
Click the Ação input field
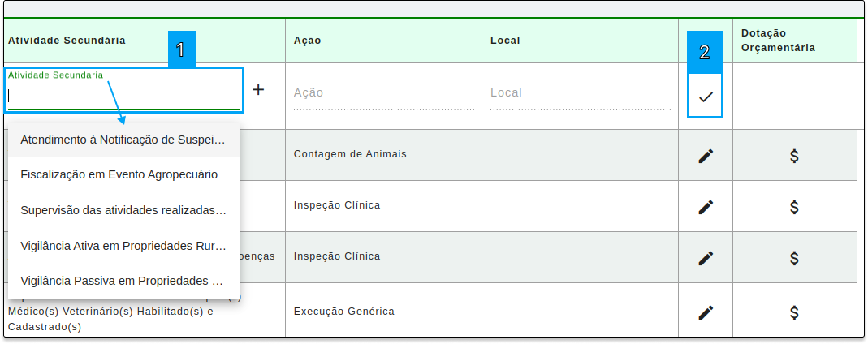(x=383, y=93)
